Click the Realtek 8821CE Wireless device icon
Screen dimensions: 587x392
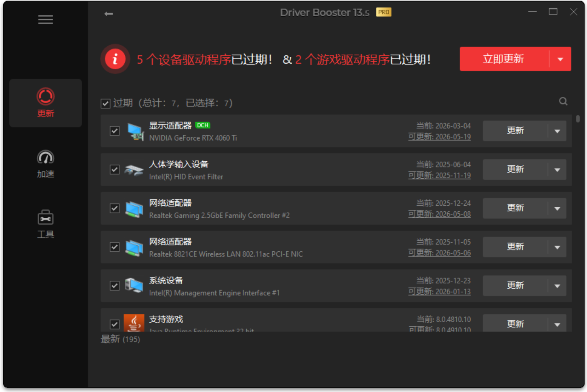click(134, 247)
